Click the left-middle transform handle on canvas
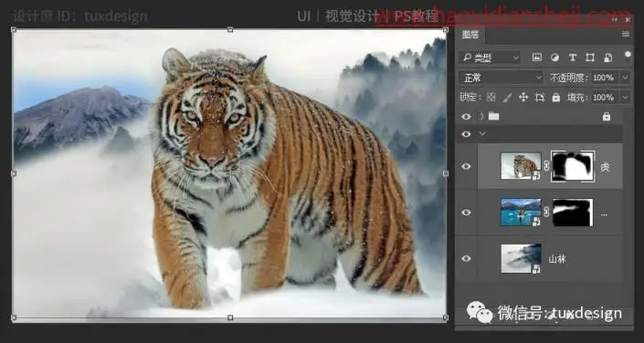This screenshot has height=343, width=644. click(x=14, y=173)
